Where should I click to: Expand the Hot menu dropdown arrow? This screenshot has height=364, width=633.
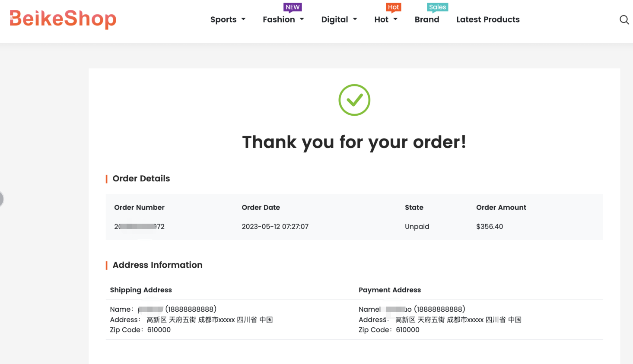coord(395,19)
